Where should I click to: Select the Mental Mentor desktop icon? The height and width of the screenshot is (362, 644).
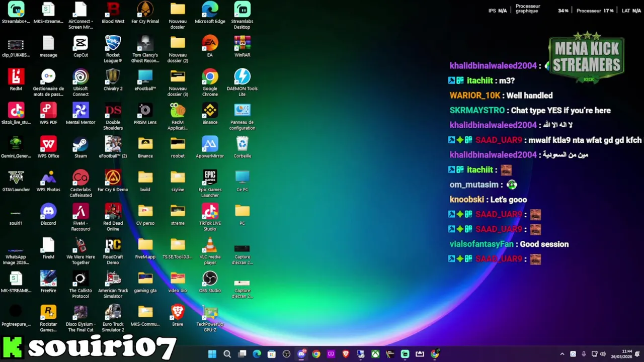pos(80,114)
